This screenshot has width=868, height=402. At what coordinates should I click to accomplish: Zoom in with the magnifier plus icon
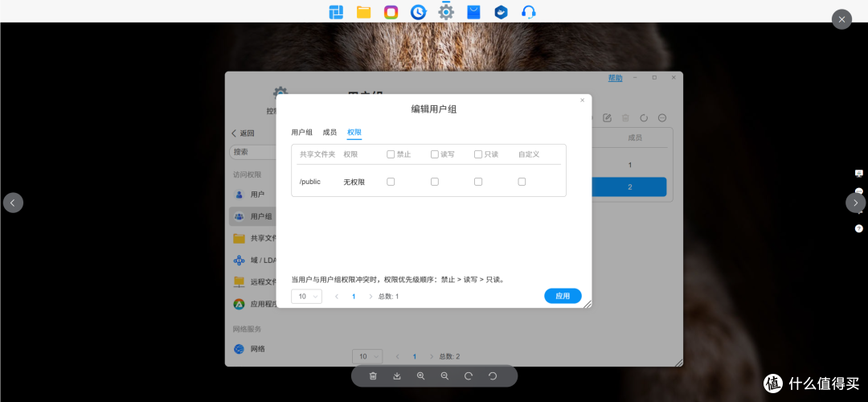[x=420, y=376]
